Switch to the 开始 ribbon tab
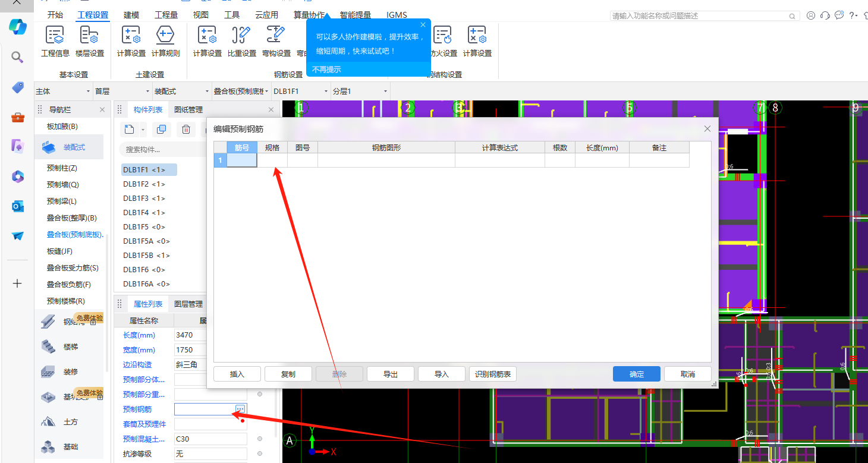The image size is (868, 463). (x=55, y=15)
